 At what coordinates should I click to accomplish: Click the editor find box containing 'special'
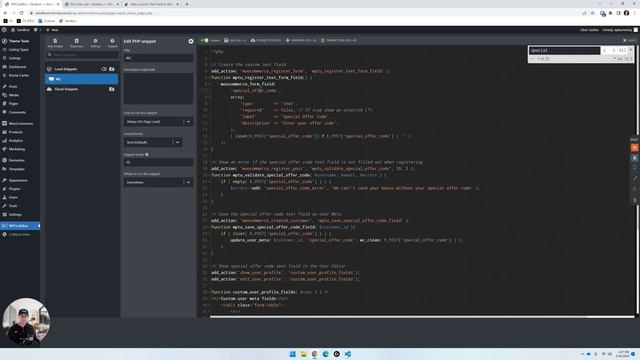[564, 50]
